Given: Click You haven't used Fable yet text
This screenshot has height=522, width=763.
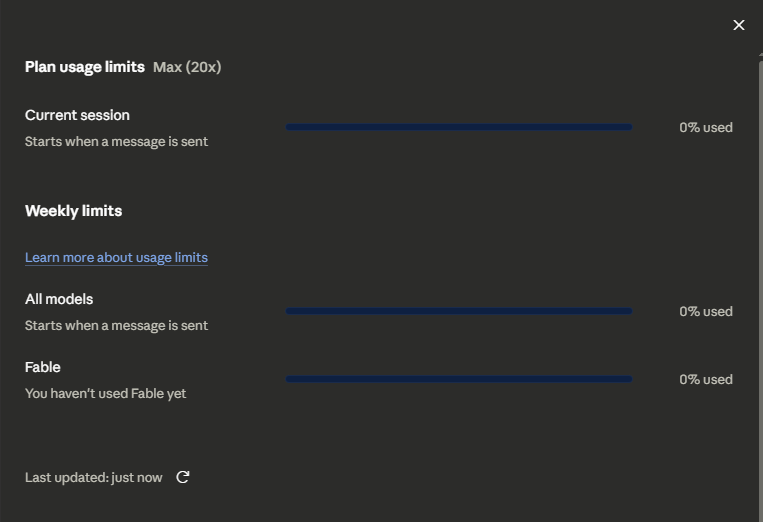Looking at the screenshot, I should coord(106,394).
